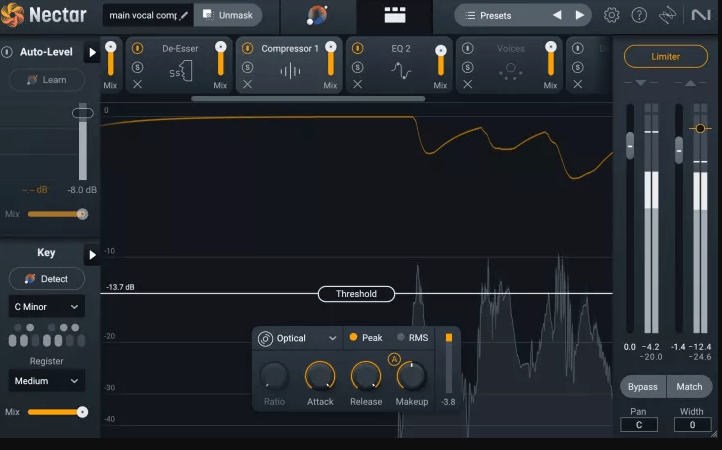Click the Detect key button
722x450 pixels.
point(47,279)
